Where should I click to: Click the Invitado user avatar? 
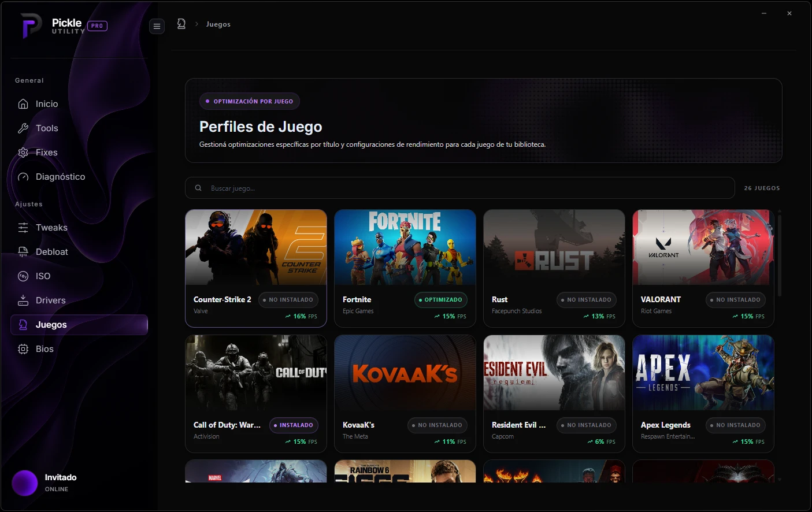click(25, 483)
